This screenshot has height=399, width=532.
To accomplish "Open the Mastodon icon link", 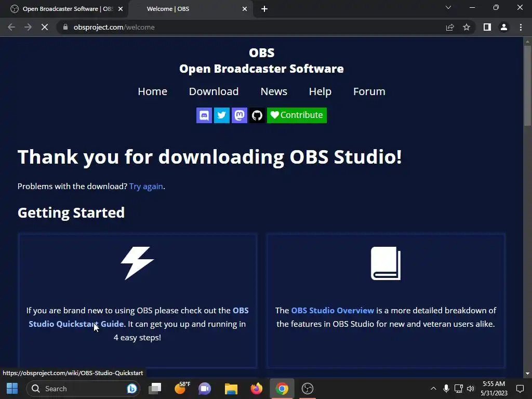I will [239, 115].
